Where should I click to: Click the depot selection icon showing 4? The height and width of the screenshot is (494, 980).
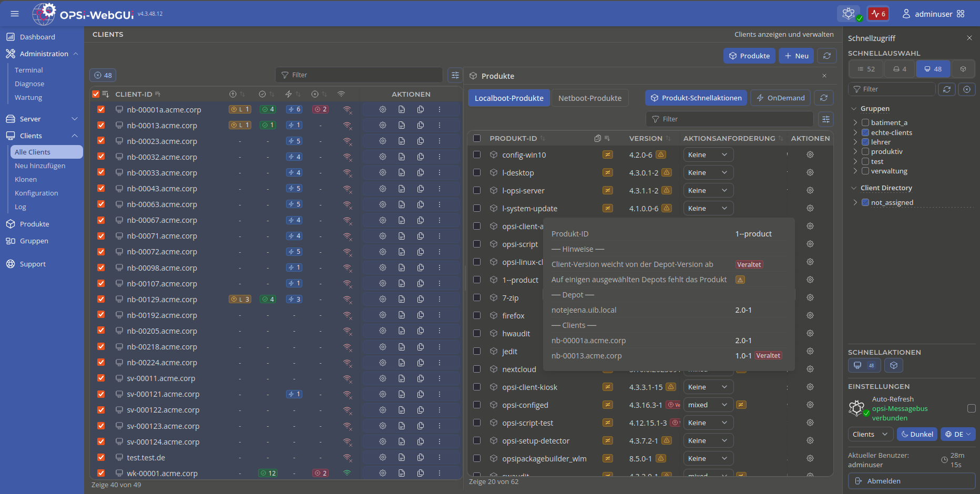[x=900, y=69]
